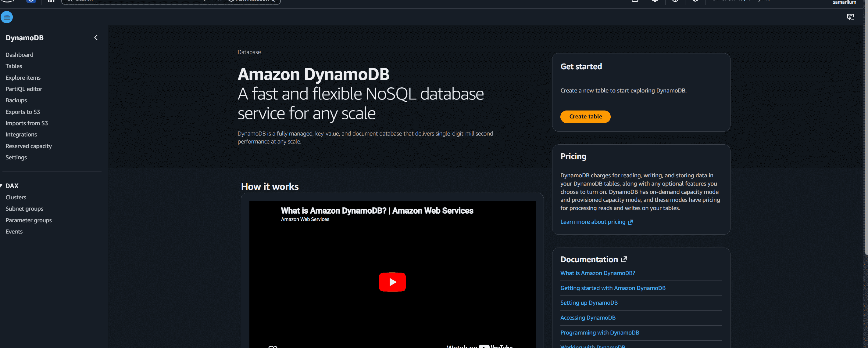Image resolution: width=868 pixels, height=348 pixels.
Task: Navigate to Backups in the sidebar
Action: tap(16, 100)
